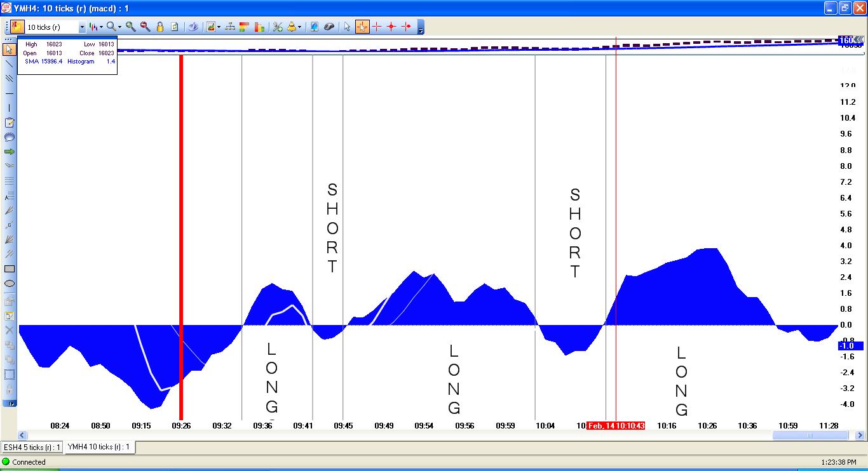
Task: Select the ellipse drawing tool
Action: click(x=9, y=284)
